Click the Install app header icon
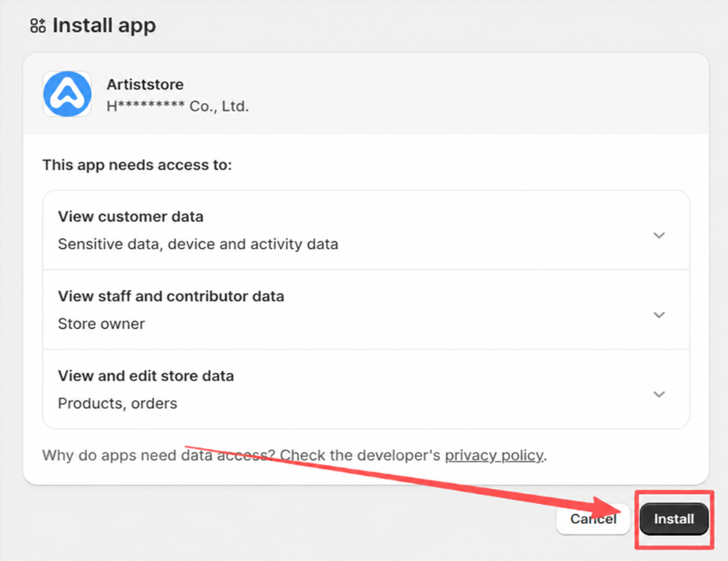 click(38, 25)
